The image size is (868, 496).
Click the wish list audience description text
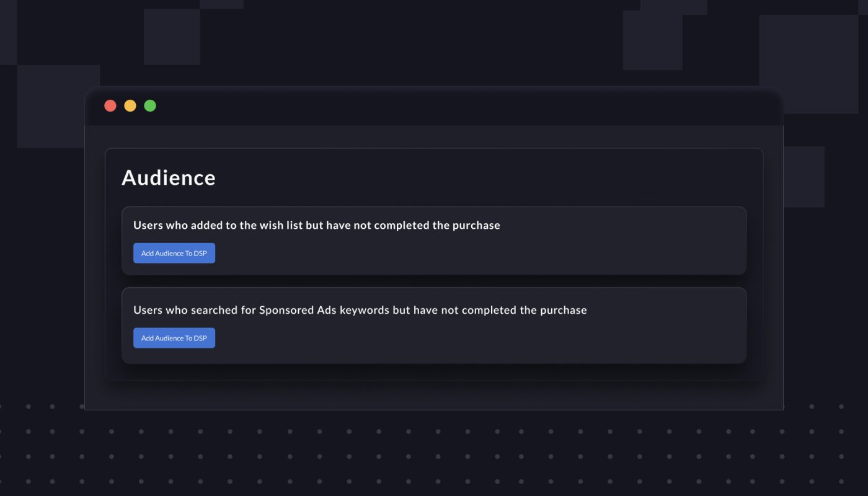point(317,225)
